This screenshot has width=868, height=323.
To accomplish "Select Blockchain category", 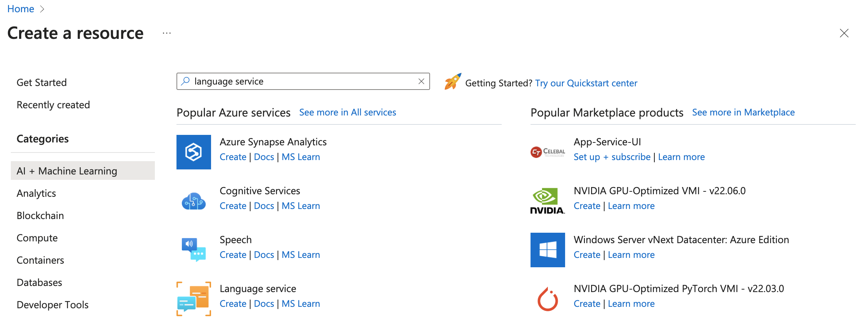I will pos(40,215).
